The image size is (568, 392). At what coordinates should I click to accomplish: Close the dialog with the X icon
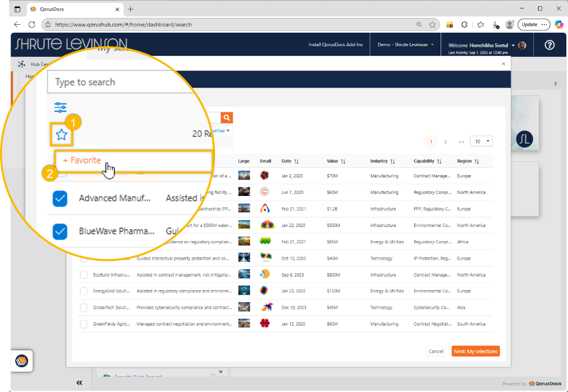(503, 64)
